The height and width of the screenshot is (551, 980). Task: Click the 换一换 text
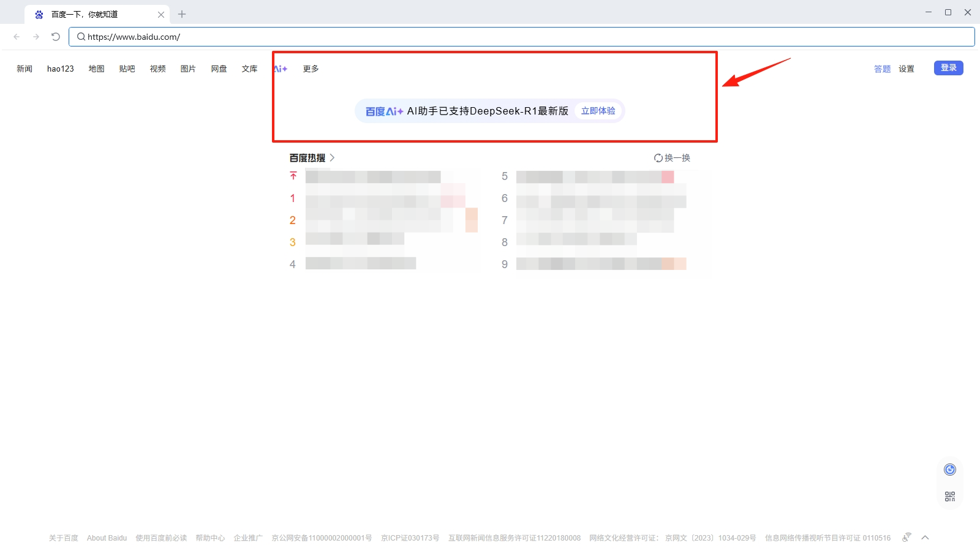677,158
